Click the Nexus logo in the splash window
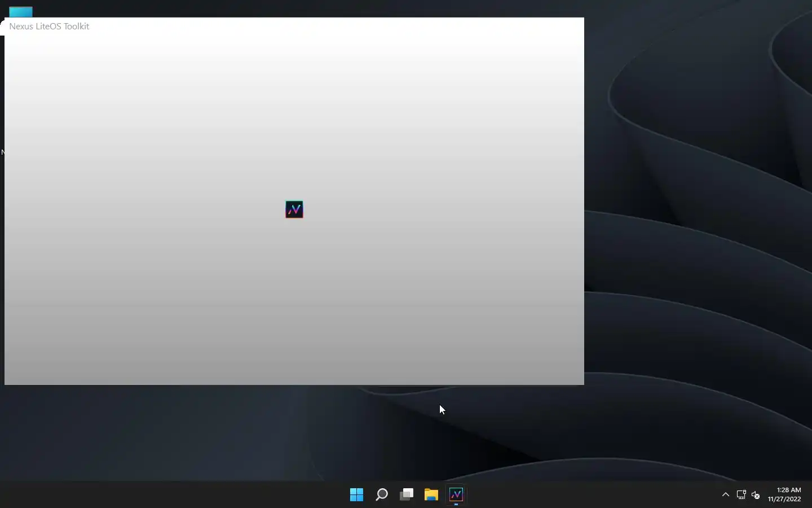This screenshot has width=812, height=508. (x=294, y=209)
